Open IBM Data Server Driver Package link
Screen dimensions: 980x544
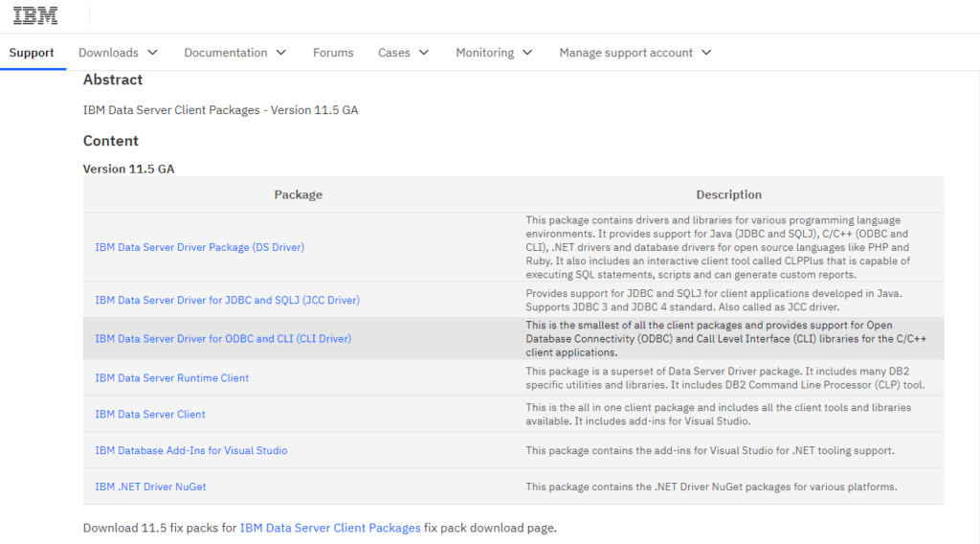pyautogui.click(x=199, y=247)
